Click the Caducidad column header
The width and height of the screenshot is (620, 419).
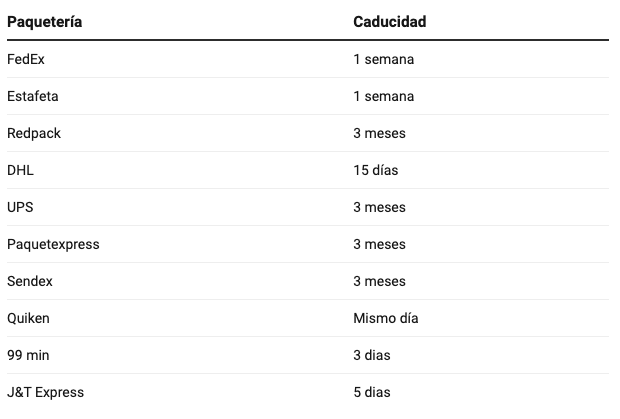click(389, 22)
